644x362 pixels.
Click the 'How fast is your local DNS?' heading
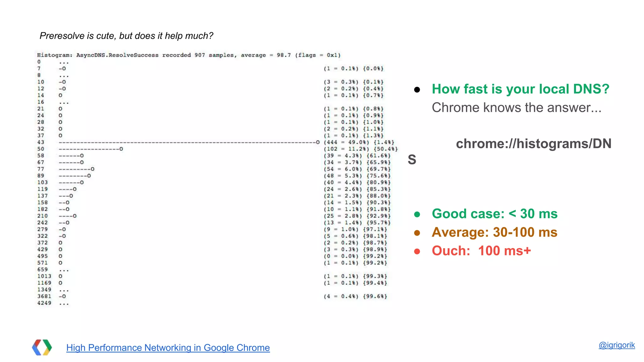coord(520,89)
